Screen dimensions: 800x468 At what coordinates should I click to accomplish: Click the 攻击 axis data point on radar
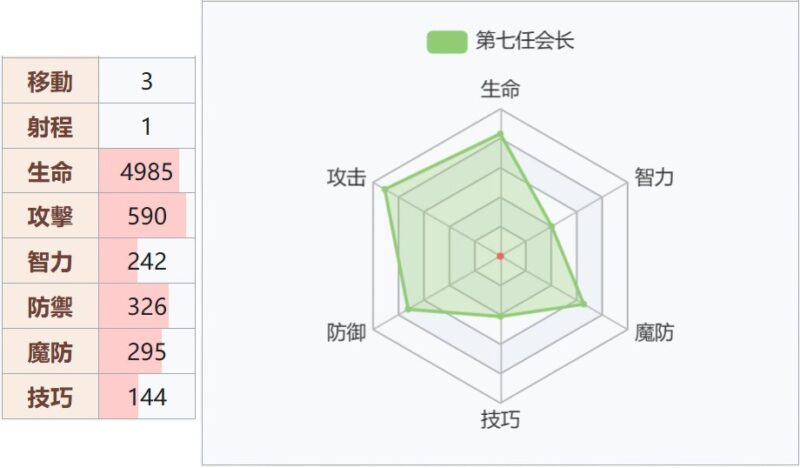(x=385, y=189)
